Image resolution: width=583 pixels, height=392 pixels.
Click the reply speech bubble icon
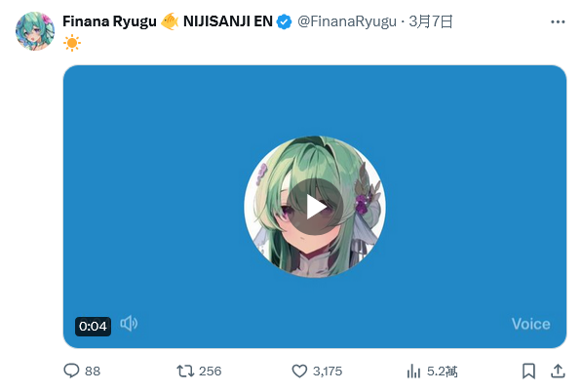tap(71, 371)
